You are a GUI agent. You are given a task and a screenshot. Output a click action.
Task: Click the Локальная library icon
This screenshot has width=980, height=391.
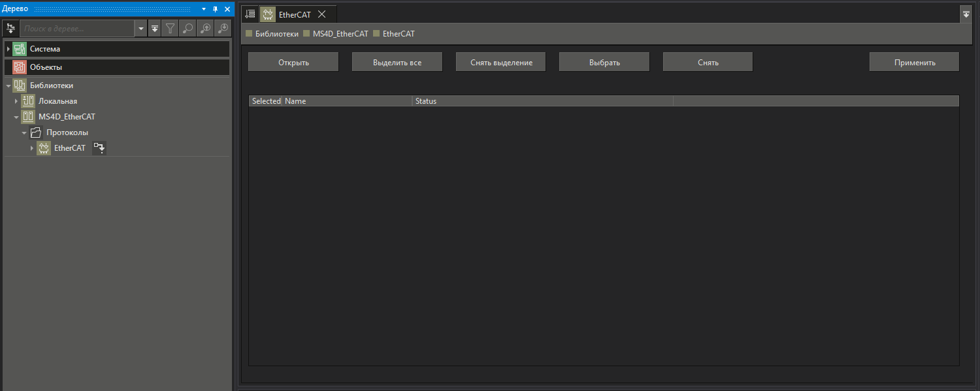coord(28,101)
